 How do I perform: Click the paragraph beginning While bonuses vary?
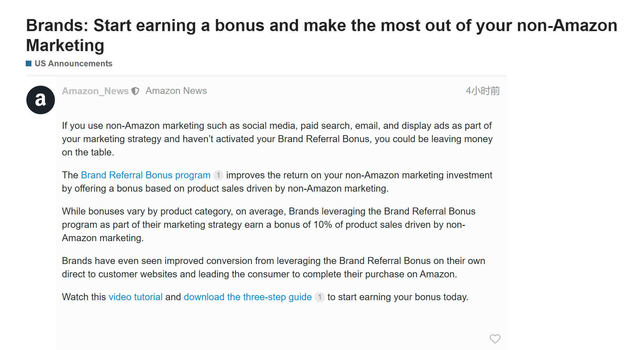click(269, 225)
